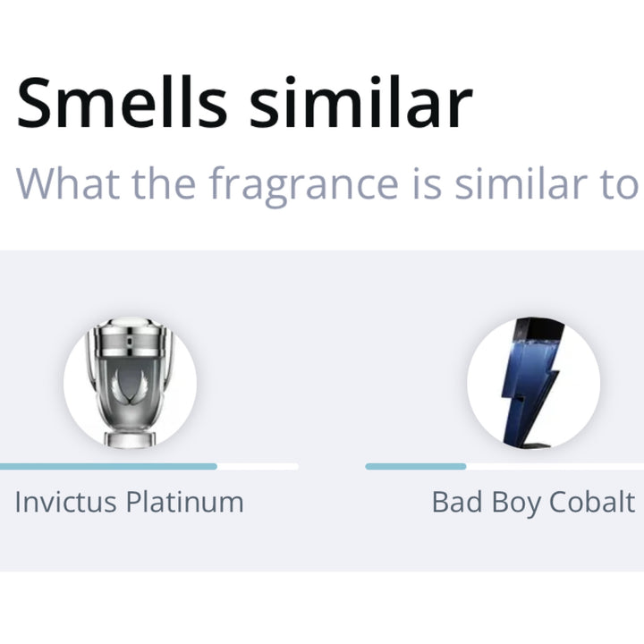Click the filled blue part of Bad Boy Cobalt bar
The height and width of the screenshot is (644, 644).
point(416,467)
